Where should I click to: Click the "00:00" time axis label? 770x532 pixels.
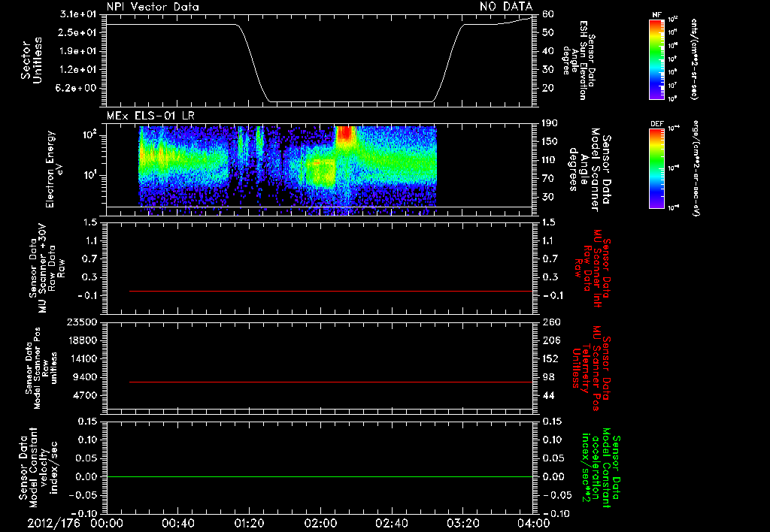pyautogui.click(x=107, y=523)
